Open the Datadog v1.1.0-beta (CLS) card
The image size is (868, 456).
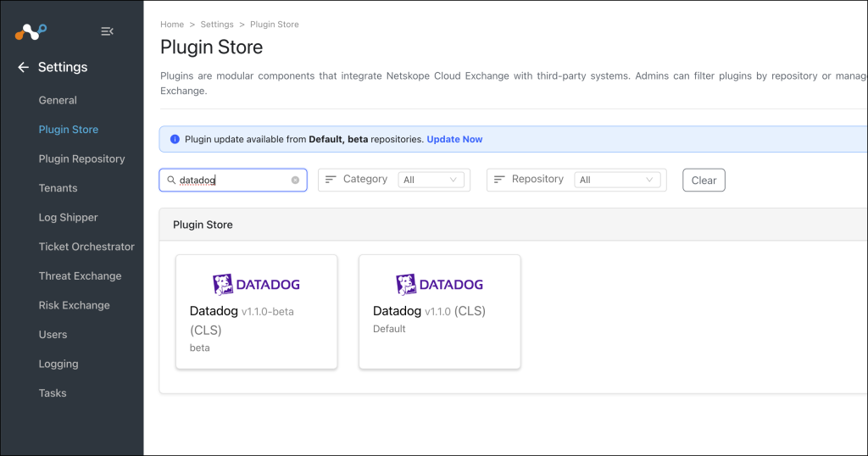tap(256, 312)
